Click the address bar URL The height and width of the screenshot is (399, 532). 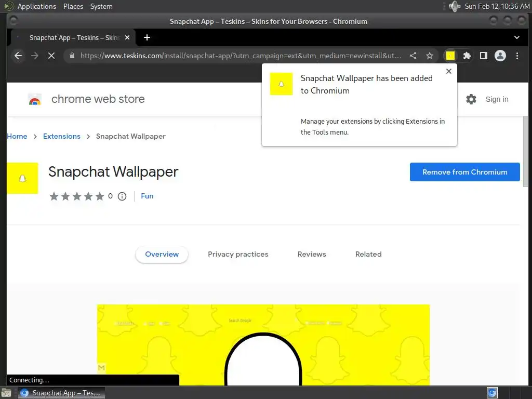241,56
